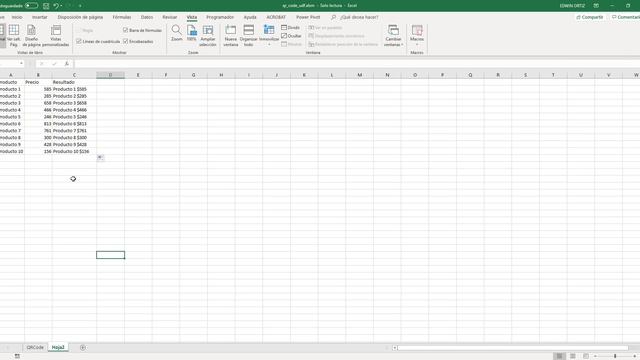
Task: Open the Macros button
Action: pos(417,36)
